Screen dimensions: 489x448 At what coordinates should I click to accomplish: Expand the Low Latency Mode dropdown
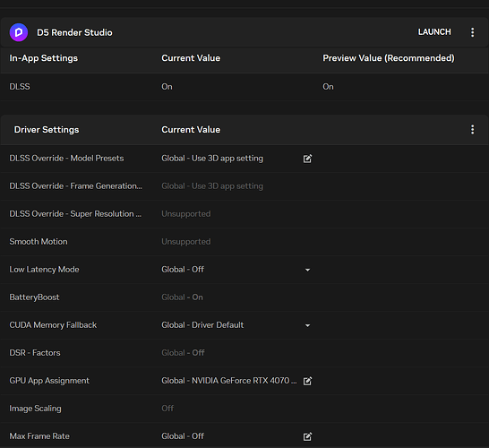point(307,270)
